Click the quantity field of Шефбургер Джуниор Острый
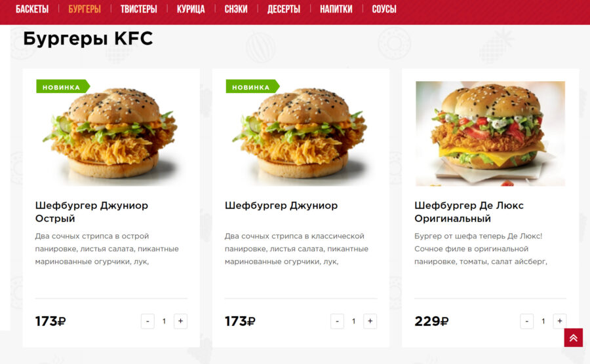590x364 pixels. click(x=164, y=321)
